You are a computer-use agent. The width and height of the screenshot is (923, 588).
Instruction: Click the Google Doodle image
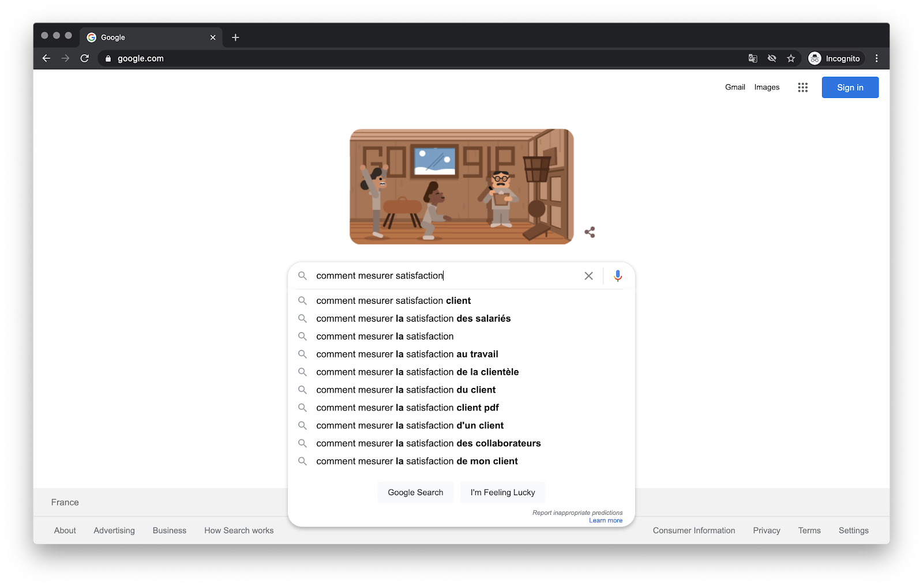[x=461, y=186]
